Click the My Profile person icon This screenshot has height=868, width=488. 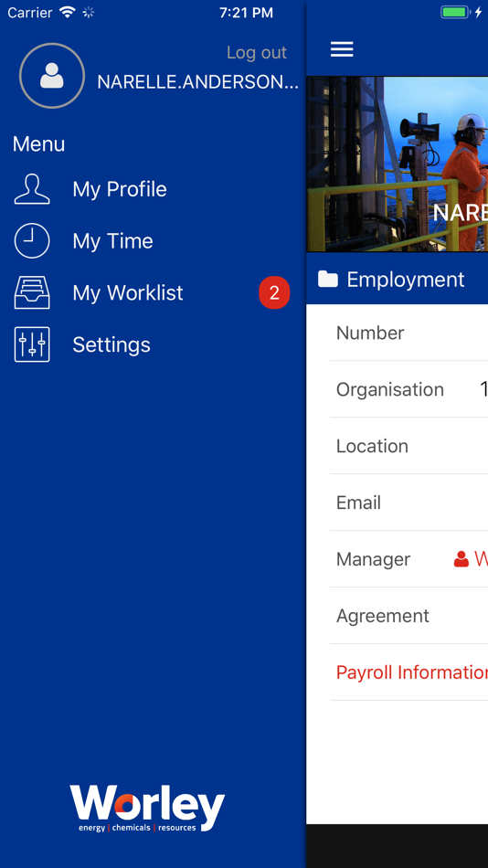coord(32,189)
